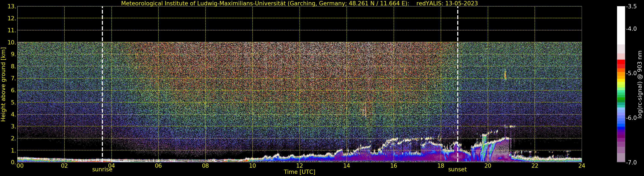
Task: Click the colorbar tick label '-6.0'
Action: point(631,118)
